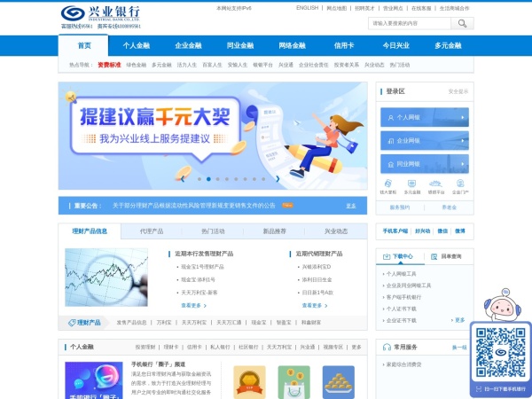Viewport: 532px width, 399px height.
Task: Select the second banner carousel dot
Action: click(x=207, y=179)
